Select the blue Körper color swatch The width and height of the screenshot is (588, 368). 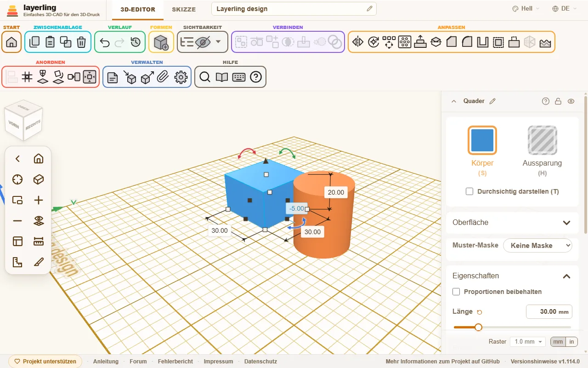(x=482, y=140)
